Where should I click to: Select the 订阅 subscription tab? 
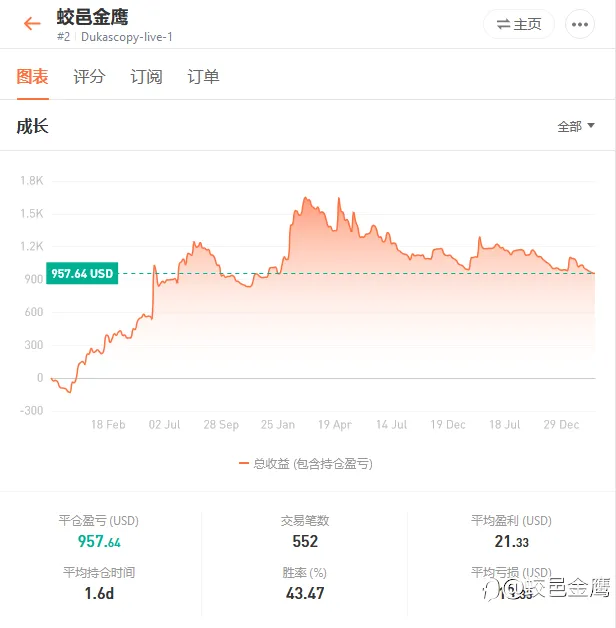point(146,76)
